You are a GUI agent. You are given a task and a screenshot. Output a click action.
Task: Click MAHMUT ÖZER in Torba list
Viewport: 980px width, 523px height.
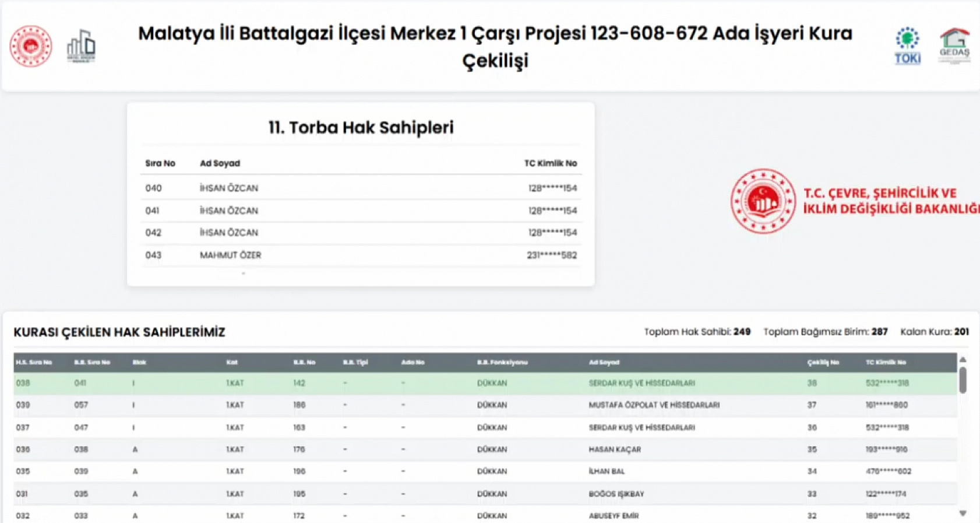pyautogui.click(x=231, y=255)
